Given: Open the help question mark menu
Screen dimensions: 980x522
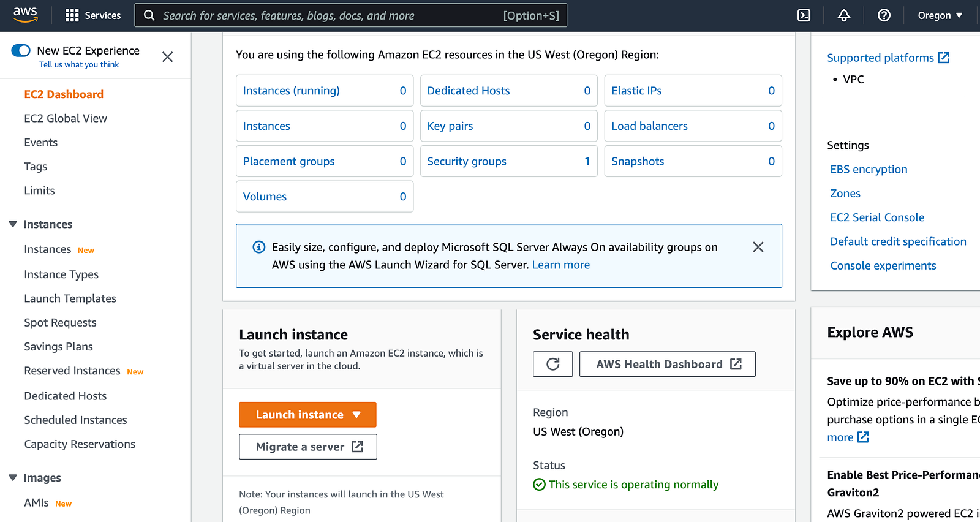Looking at the screenshot, I should coord(884,15).
